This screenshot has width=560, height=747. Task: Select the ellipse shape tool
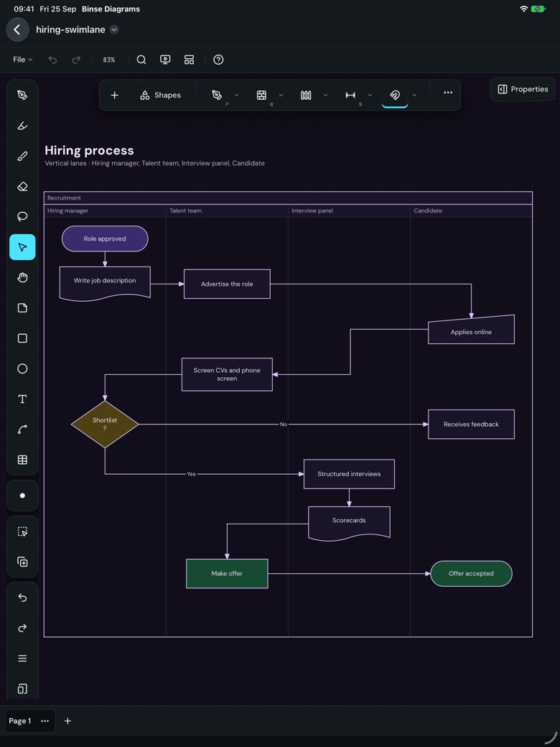pos(22,368)
